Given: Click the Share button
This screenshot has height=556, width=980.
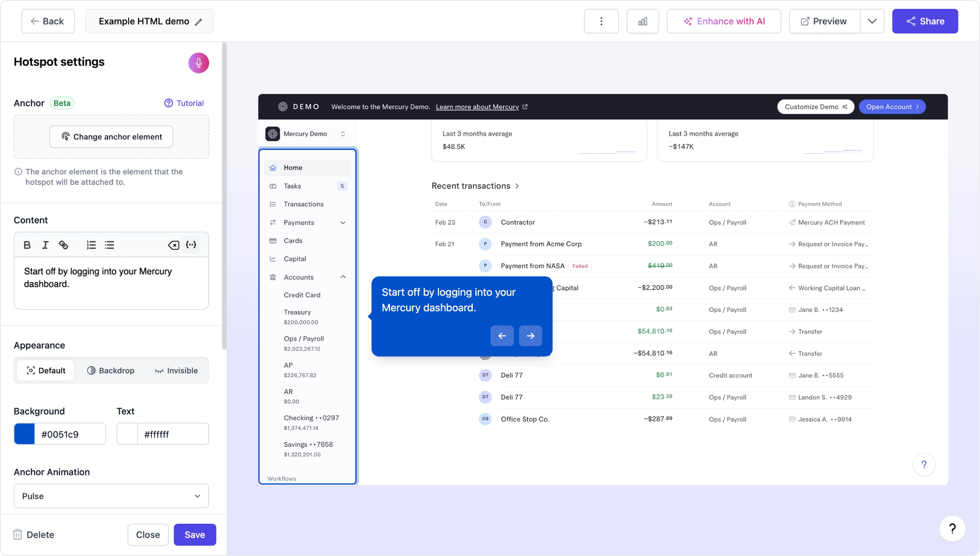Looking at the screenshot, I should pos(925,21).
